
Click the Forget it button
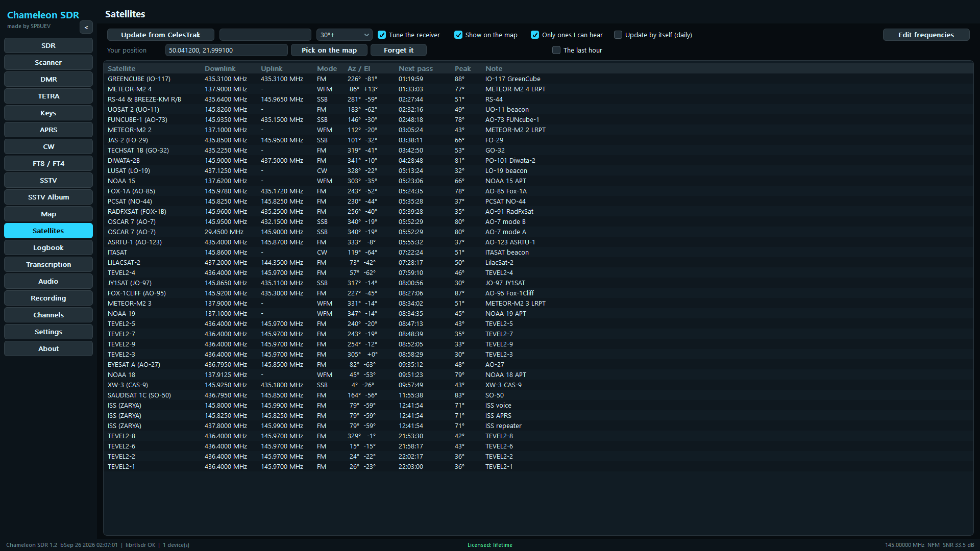(399, 51)
